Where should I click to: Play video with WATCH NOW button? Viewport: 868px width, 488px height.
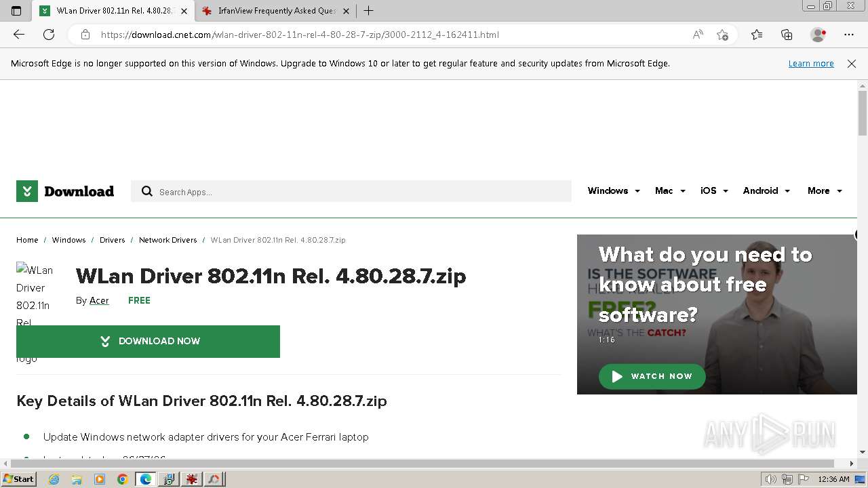tap(652, 376)
